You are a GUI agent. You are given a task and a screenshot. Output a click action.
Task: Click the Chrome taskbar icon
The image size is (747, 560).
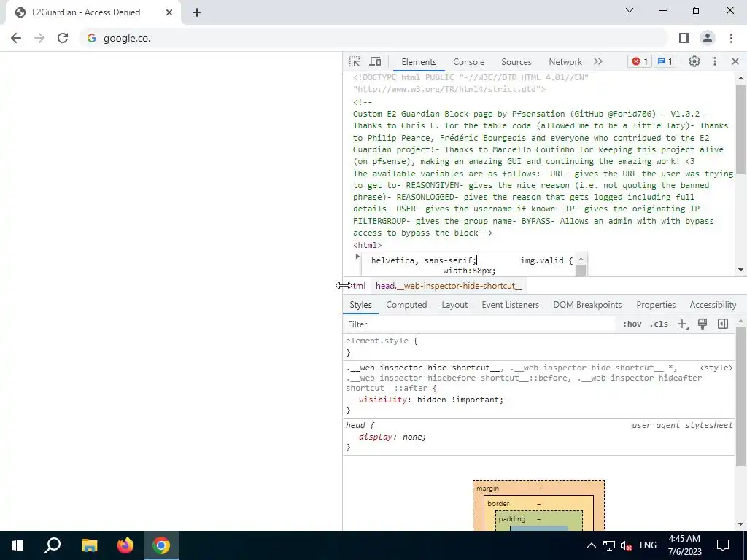161,545
